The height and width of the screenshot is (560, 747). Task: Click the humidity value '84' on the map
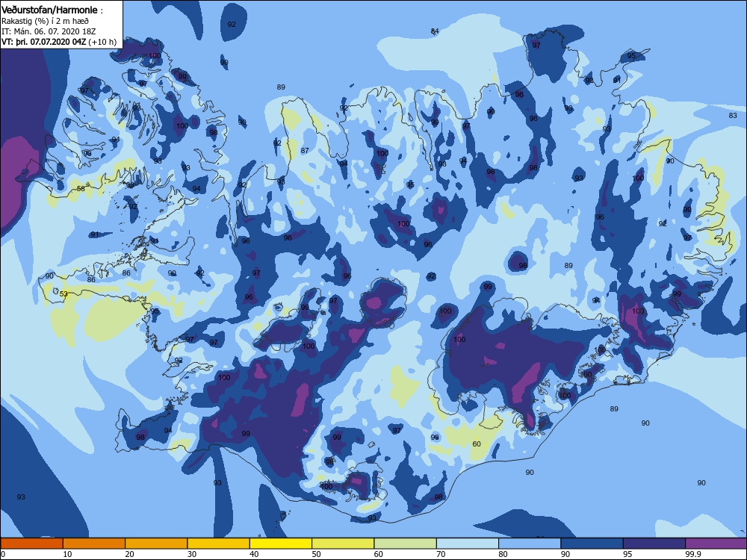coord(435,31)
